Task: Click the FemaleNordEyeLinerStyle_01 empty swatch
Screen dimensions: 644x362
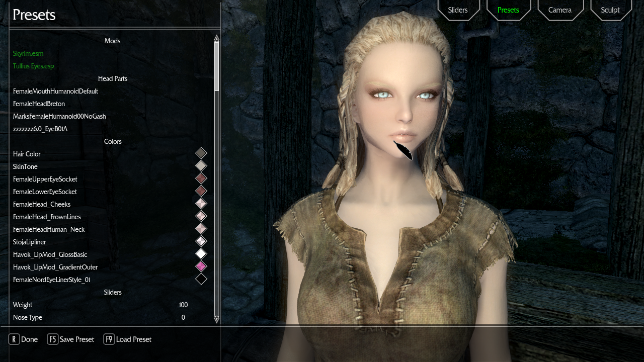Action: point(201,279)
